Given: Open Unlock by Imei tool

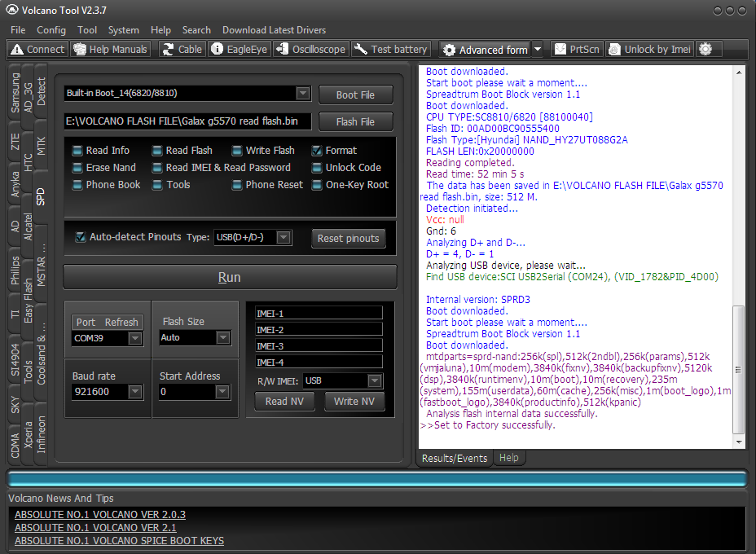Looking at the screenshot, I should tap(650, 49).
